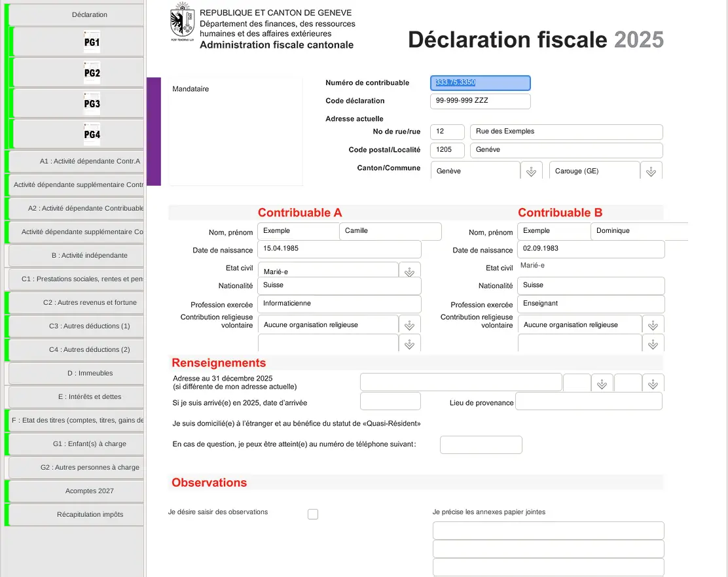Screen dimensions: 728x577
Task: Click the address on 31 December 2025 field
Action: pyautogui.click(x=461, y=382)
